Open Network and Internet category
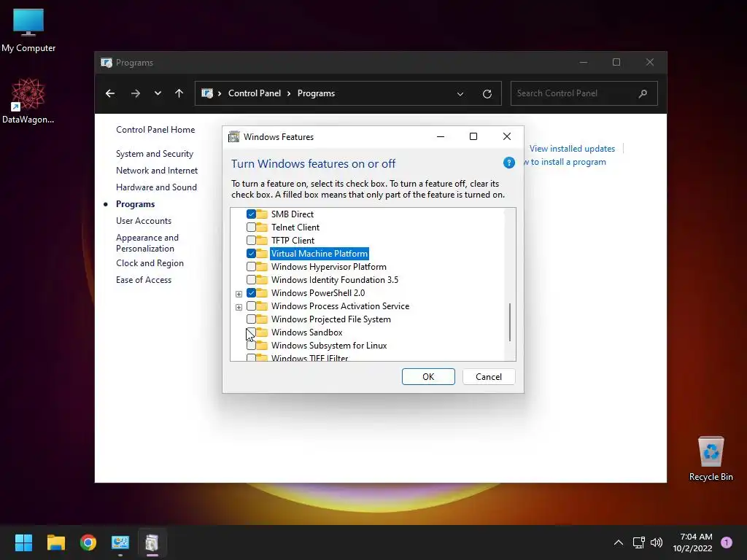The image size is (747, 560). [157, 171]
